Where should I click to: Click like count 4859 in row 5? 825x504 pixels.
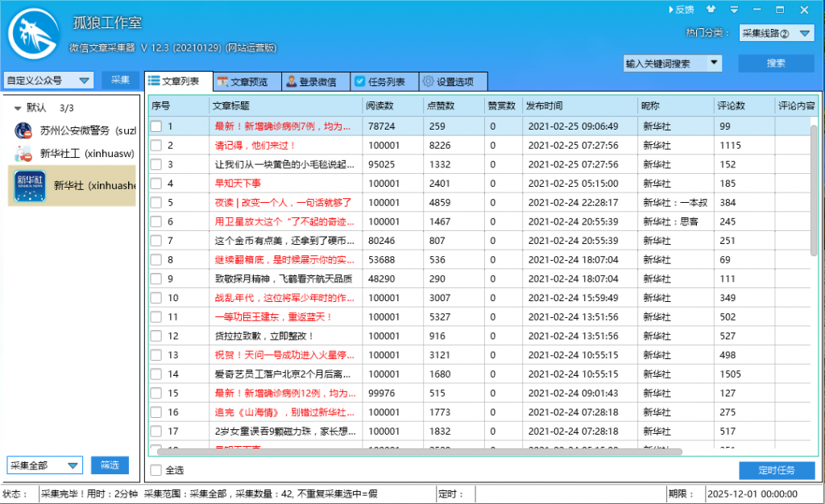[x=440, y=203]
